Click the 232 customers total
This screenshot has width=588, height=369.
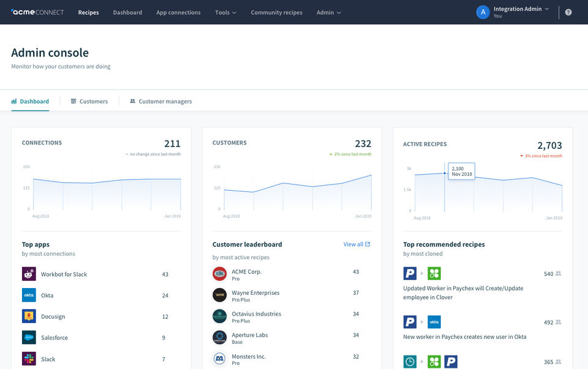pos(363,143)
